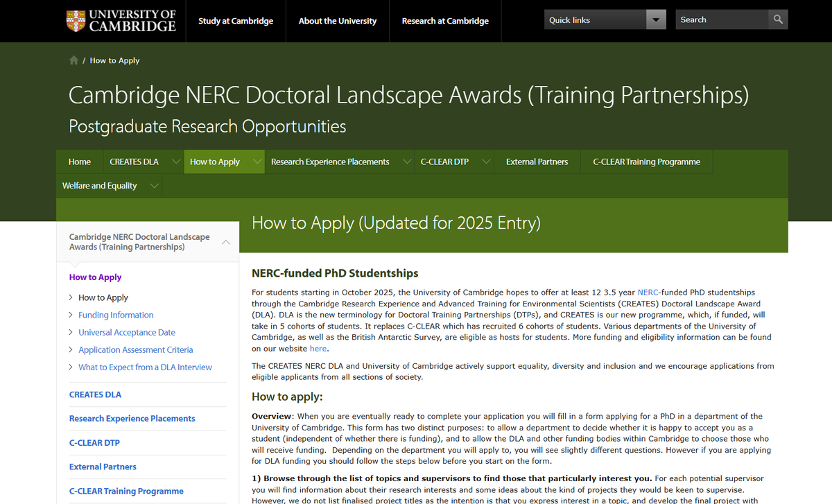
Task: Open the Welfare and Equality navigation tab
Action: pos(99,186)
